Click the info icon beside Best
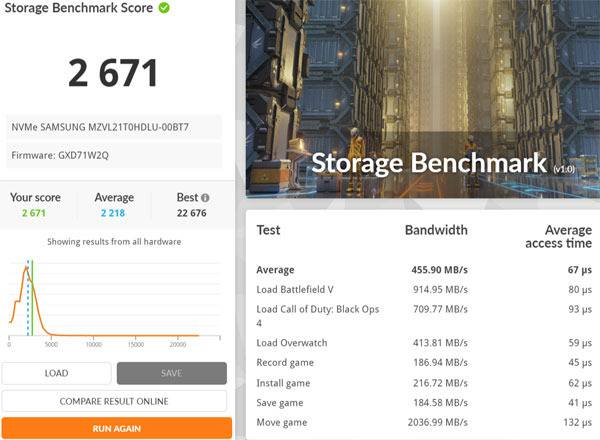The image size is (600, 440). [205, 198]
